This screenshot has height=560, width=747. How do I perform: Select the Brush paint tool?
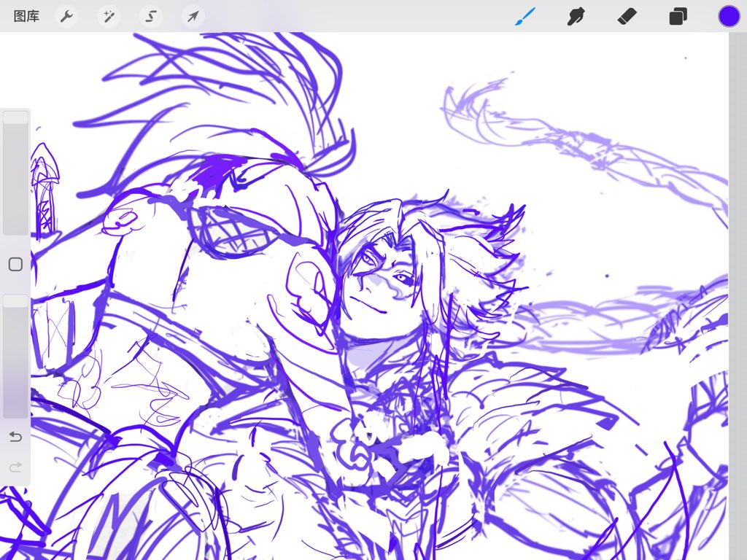pyautogui.click(x=525, y=17)
